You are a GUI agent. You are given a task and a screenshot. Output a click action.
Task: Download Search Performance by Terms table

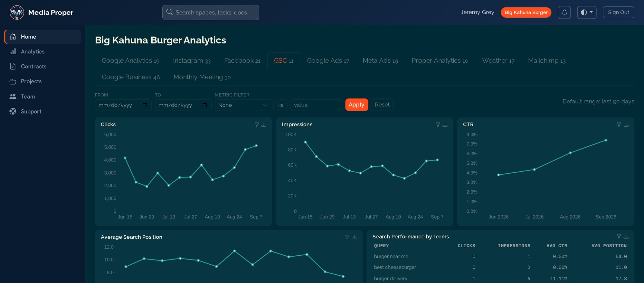(626, 236)
